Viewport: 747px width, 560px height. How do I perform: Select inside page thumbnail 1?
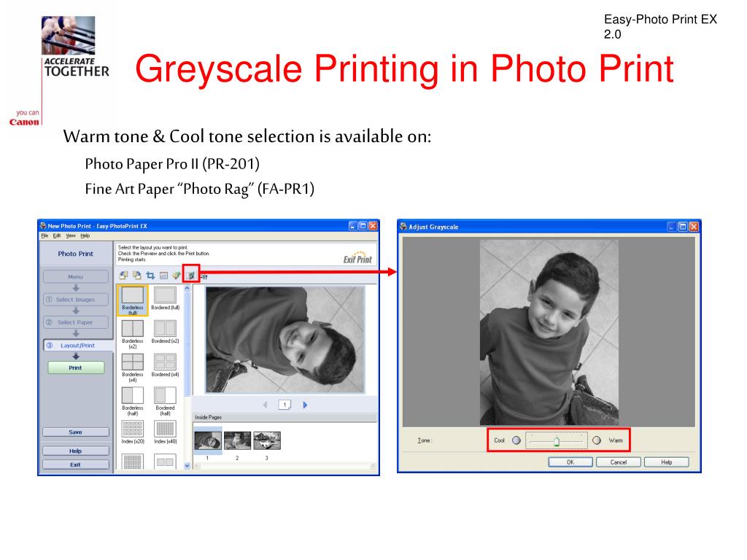tap(208, 440)
